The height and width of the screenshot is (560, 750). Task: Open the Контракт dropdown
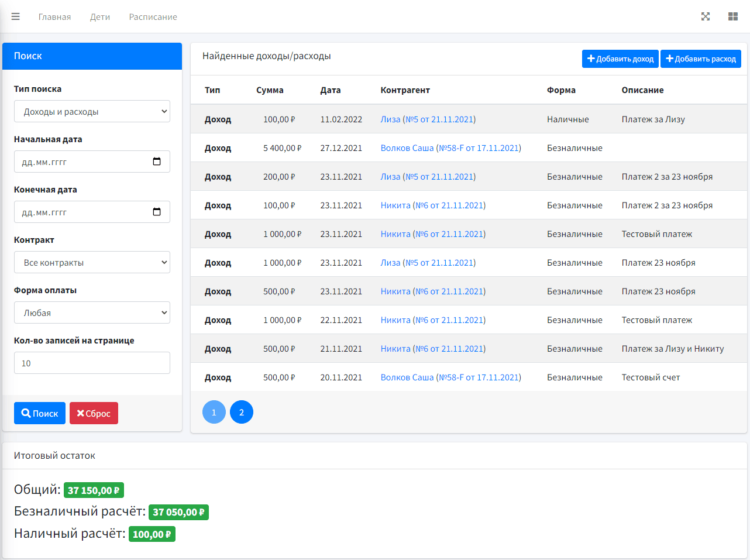click(92, 262)
